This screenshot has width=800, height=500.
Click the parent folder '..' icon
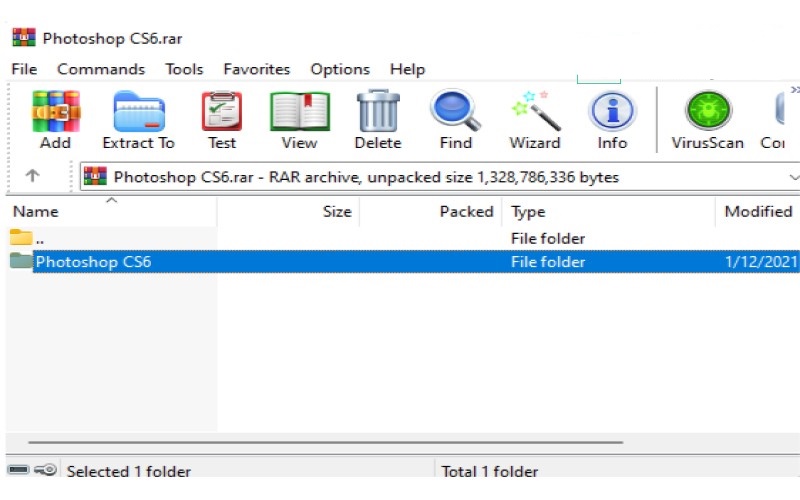tap(20, 237)
